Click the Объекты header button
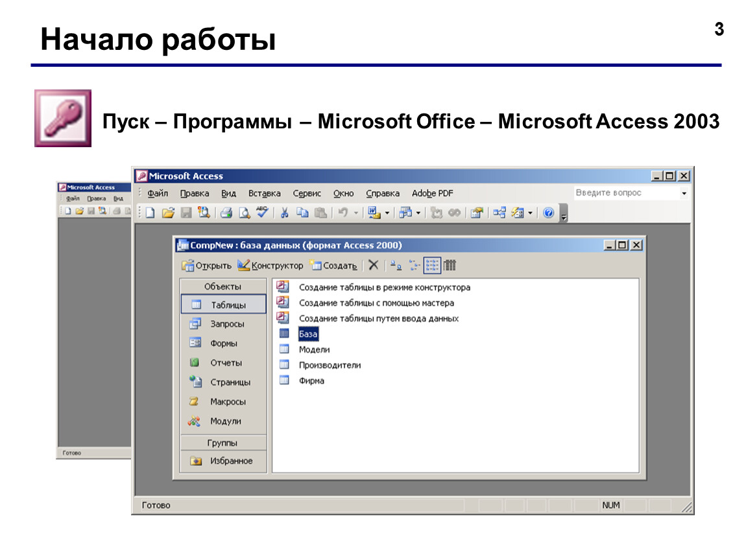 [x=223, y=286]
